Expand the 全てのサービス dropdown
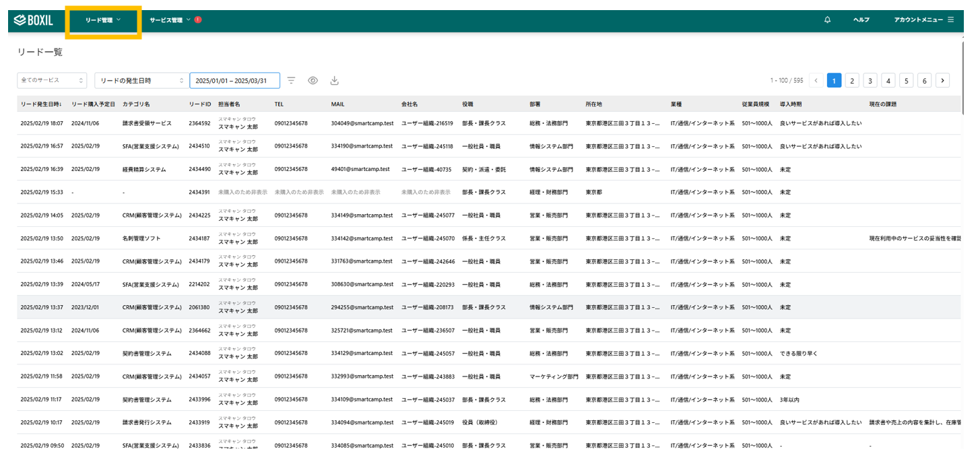Viewport: 980px width, 462px height. point(52,81)
